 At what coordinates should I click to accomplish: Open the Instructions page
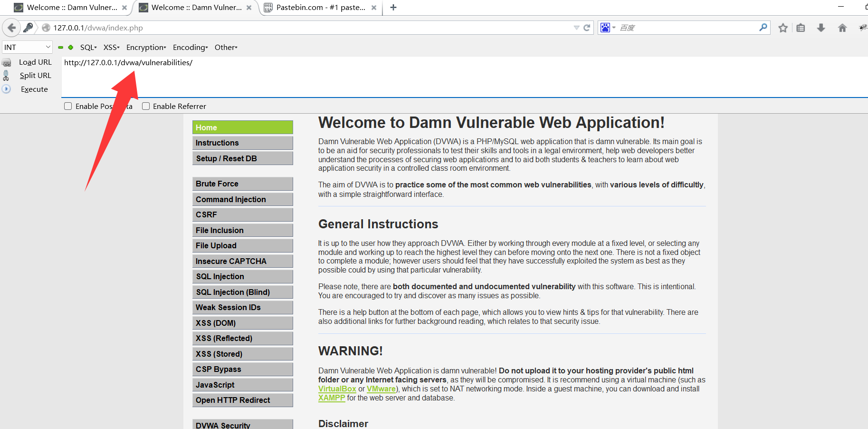coord(243,143)
